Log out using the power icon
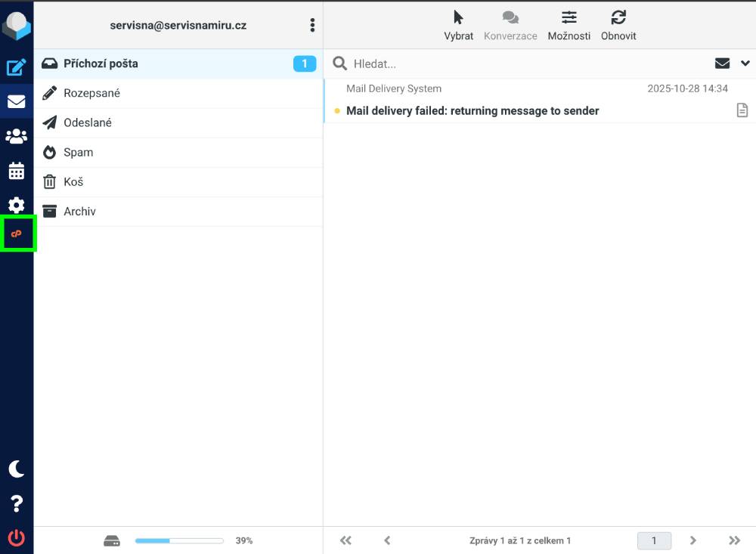This screenshot has height=554, width=756. coord(17,538)
